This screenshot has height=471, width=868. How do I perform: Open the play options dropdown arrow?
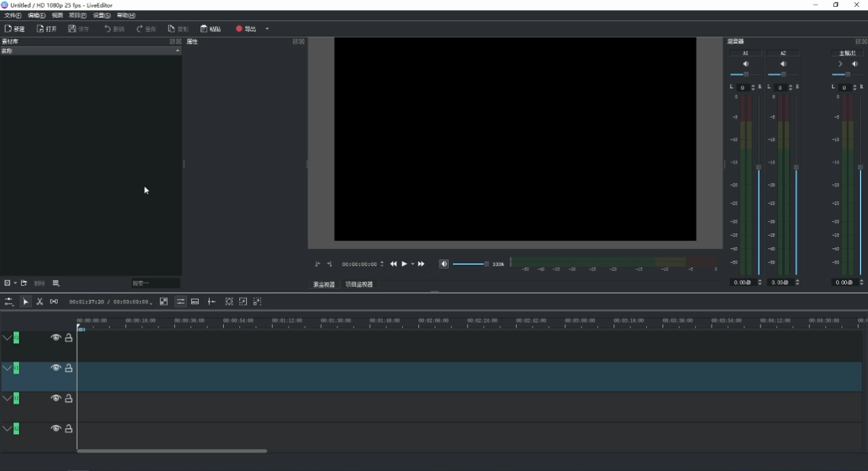412,264
